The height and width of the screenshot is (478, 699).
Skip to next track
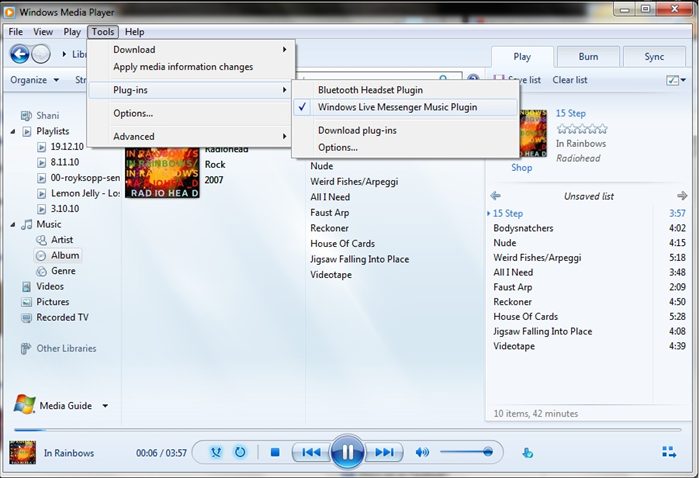click(x=384, y=453)
